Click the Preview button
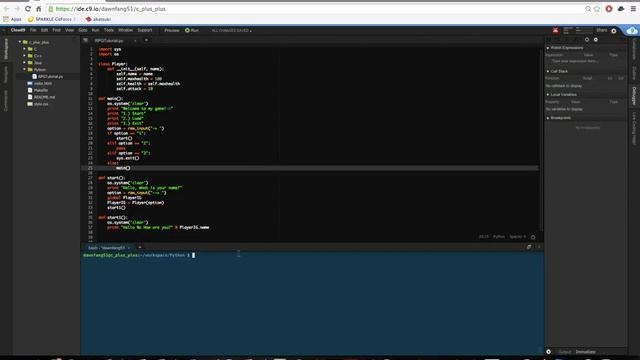Viewport: 640px width, 360px height. coord(171,30)
